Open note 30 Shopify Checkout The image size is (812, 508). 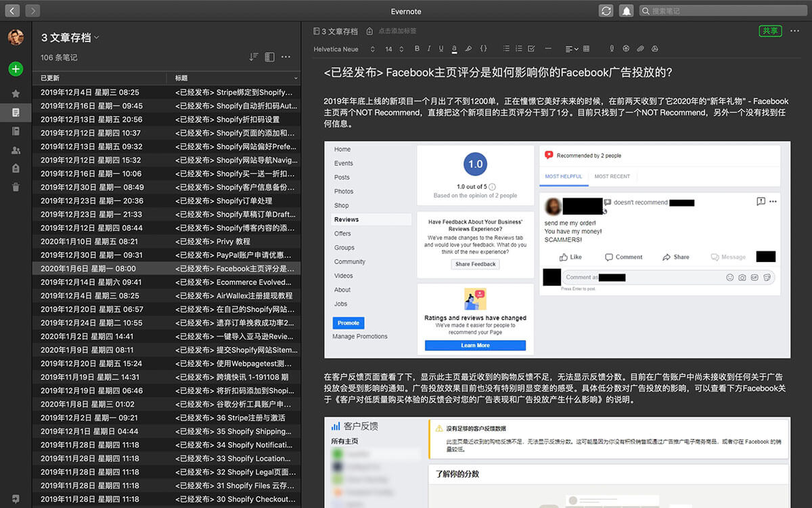[166, 499]
